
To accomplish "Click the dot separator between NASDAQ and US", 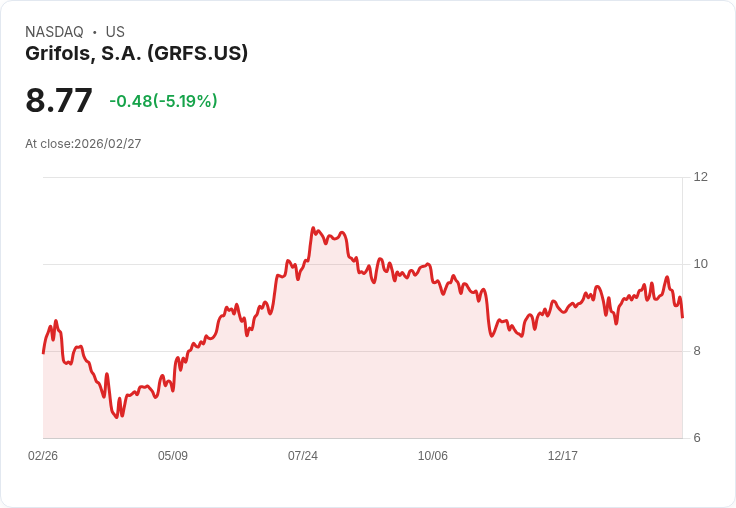I will [94, 32].
